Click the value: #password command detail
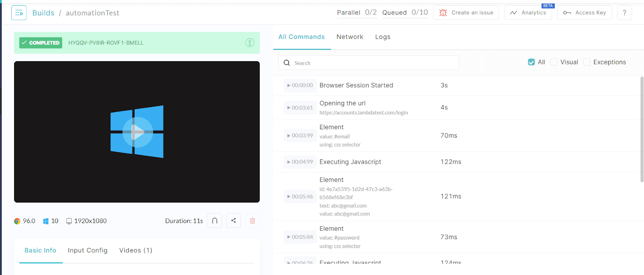The image size is (644, 275). [x=339, y=238]
